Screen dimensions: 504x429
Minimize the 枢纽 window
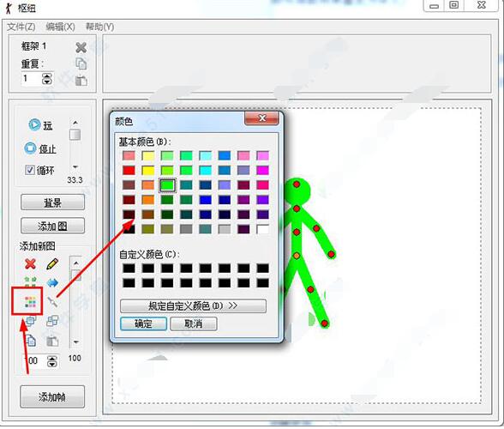pyautogui.click(x=435, y=6)
